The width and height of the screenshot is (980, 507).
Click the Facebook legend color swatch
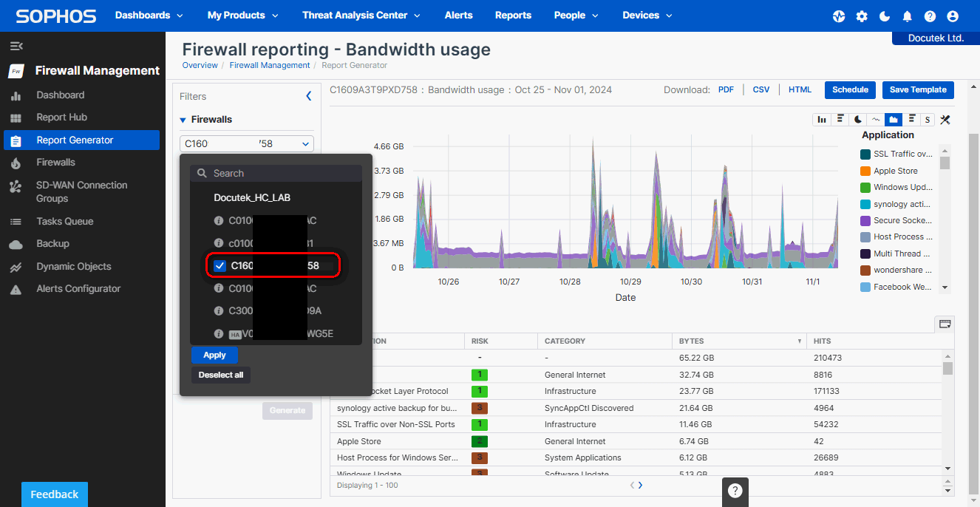coord(865,287)
